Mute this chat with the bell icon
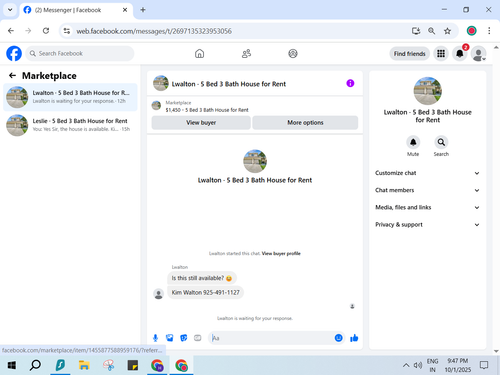 tap(413, 142)
